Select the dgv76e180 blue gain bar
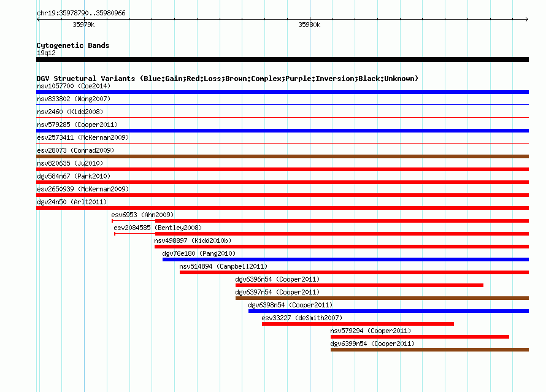Viewport: 546px width, 392px height. coord(346,259)
